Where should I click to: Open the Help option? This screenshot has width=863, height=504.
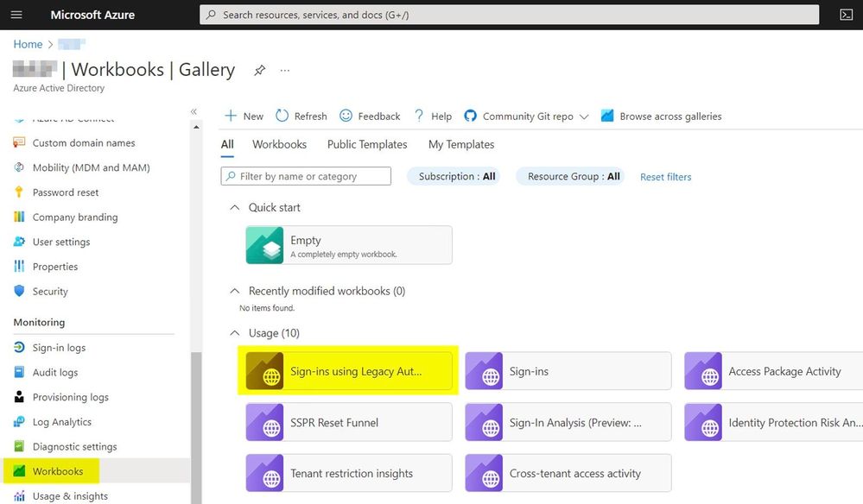433,116
